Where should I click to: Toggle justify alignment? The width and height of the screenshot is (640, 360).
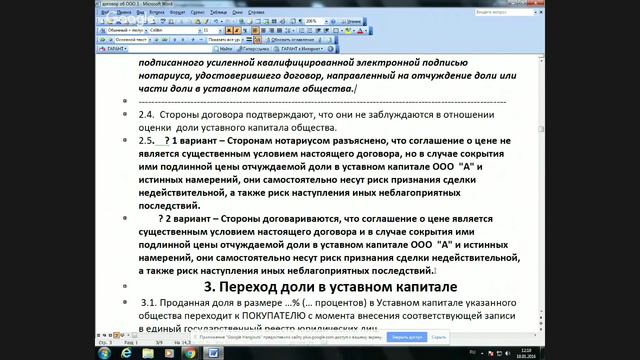[x=280, y=30]
